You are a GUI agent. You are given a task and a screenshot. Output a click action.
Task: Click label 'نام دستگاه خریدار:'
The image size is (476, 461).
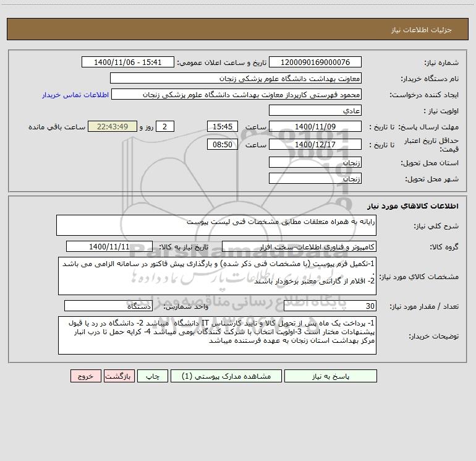[430, 79]
